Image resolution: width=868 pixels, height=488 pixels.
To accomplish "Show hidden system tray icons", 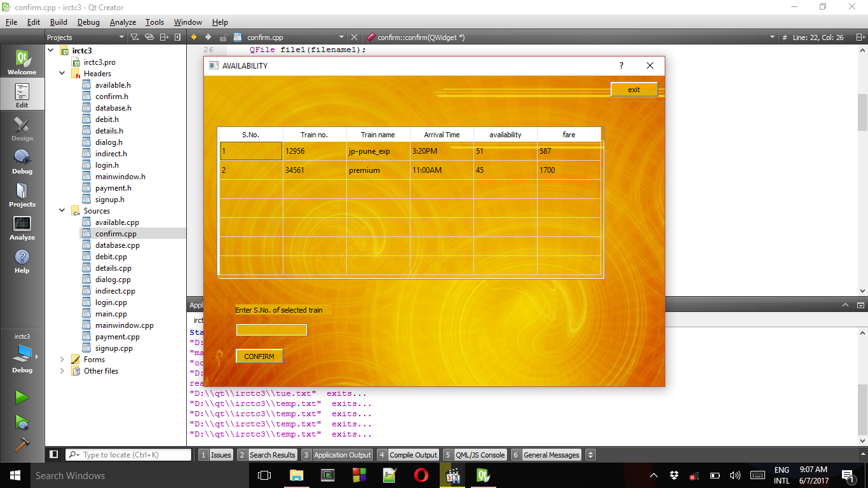I will (x=654, y=475).
